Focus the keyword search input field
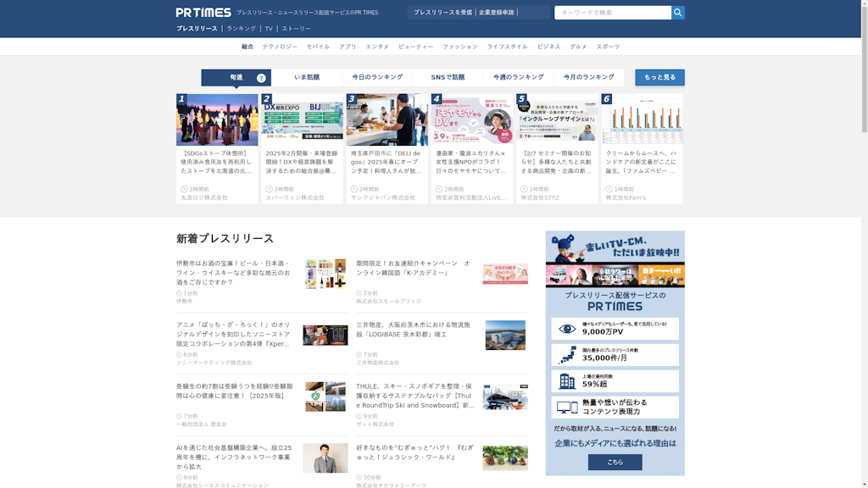 tap(612, 13)
